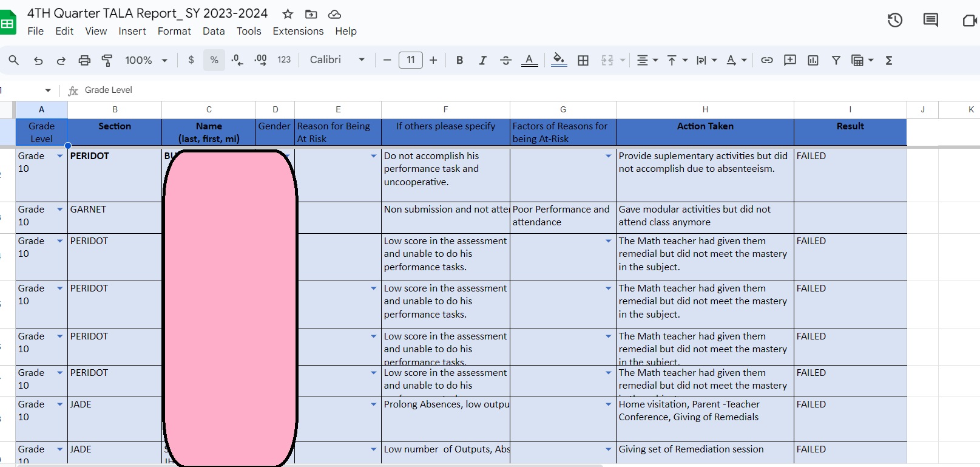
Task: Increase decimal places
Action: (260, 60)
